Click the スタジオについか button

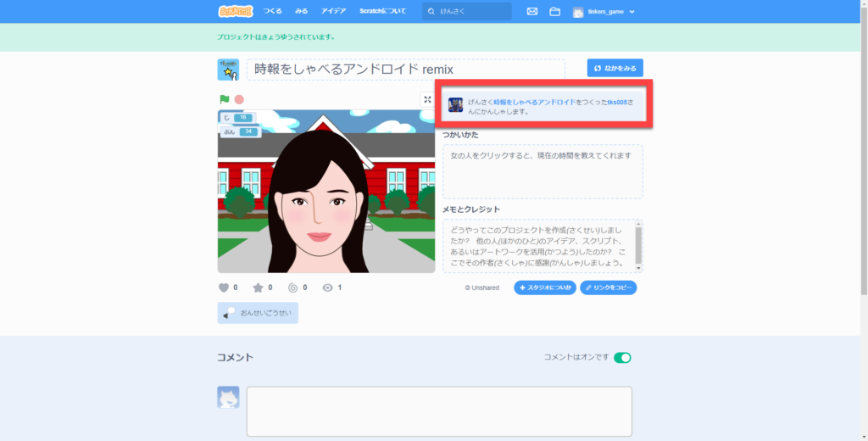[545, 287]
